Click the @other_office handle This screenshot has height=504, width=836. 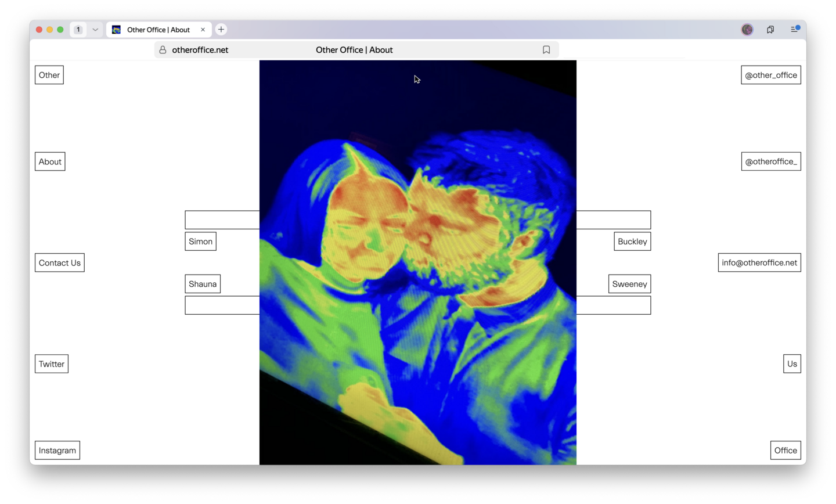coord(770,75)
